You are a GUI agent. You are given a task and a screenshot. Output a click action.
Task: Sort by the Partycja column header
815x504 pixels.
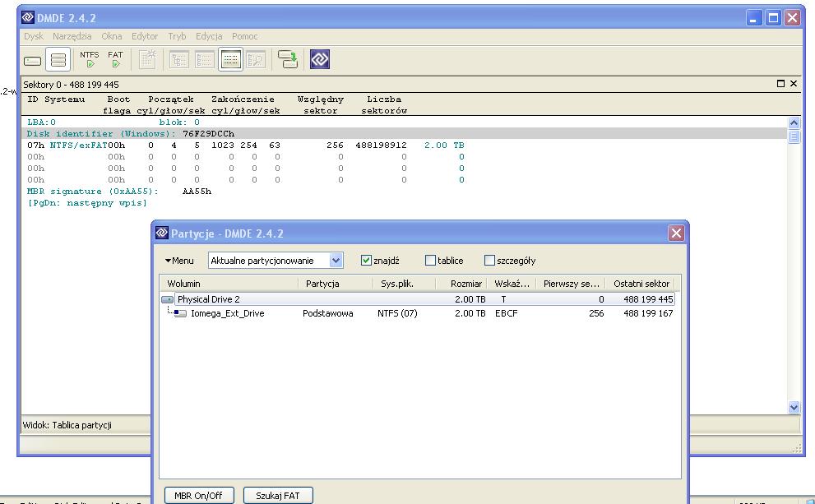click(336, 284)
